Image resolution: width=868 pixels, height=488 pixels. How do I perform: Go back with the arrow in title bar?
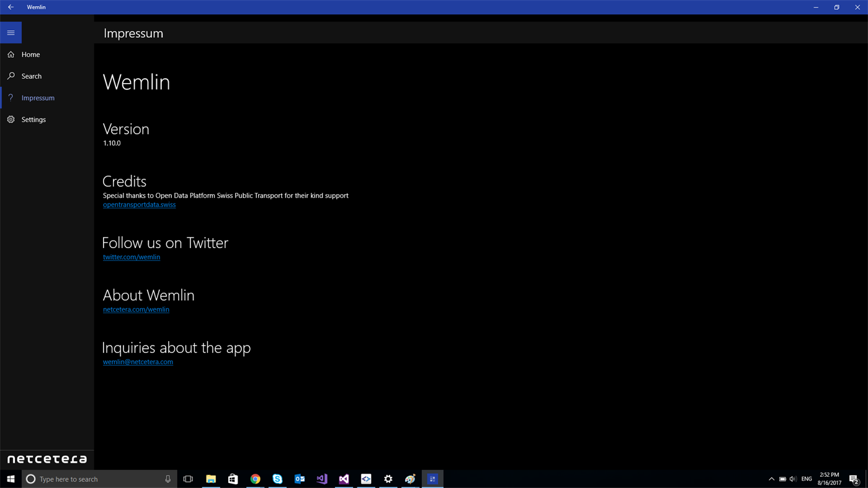(10, 7)
